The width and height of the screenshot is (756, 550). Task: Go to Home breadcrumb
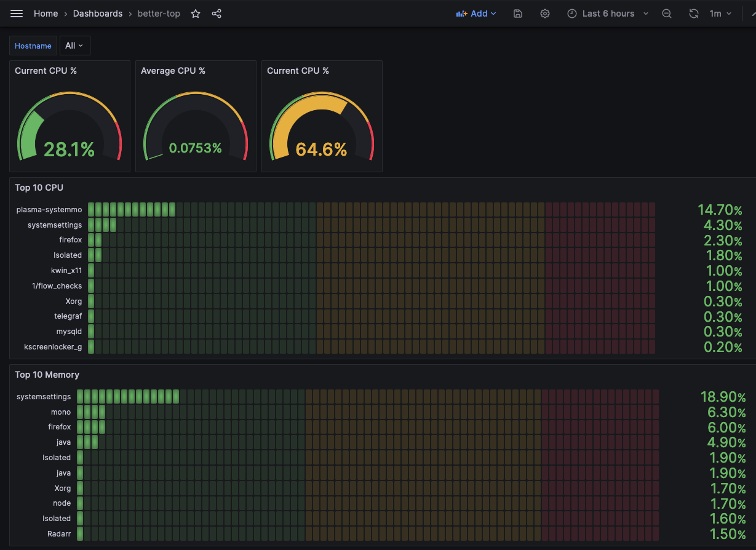point(46,14)
